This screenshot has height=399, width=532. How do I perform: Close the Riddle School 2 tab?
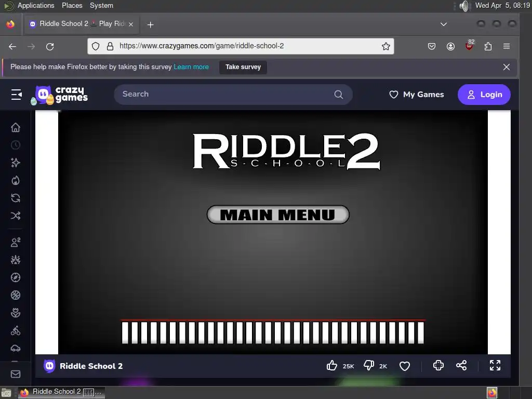(131, 24)
